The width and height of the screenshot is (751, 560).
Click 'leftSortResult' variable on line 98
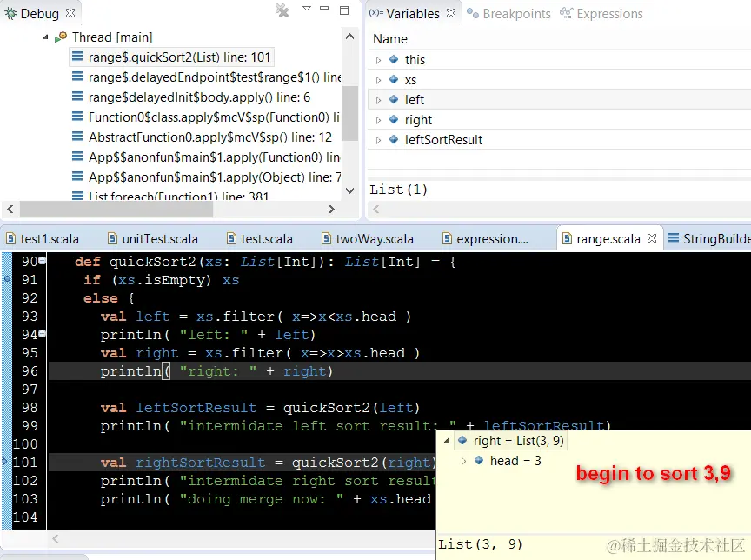tap(196, 408)
